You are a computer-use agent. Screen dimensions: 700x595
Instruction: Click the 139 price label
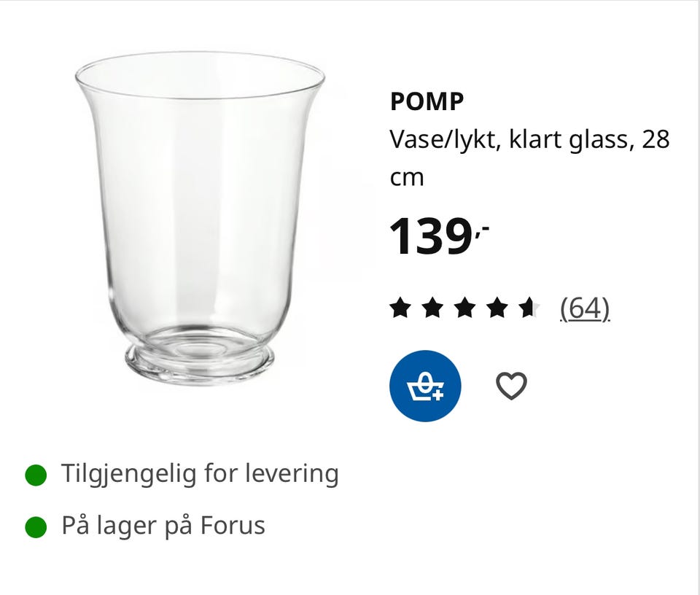(429, 238)
